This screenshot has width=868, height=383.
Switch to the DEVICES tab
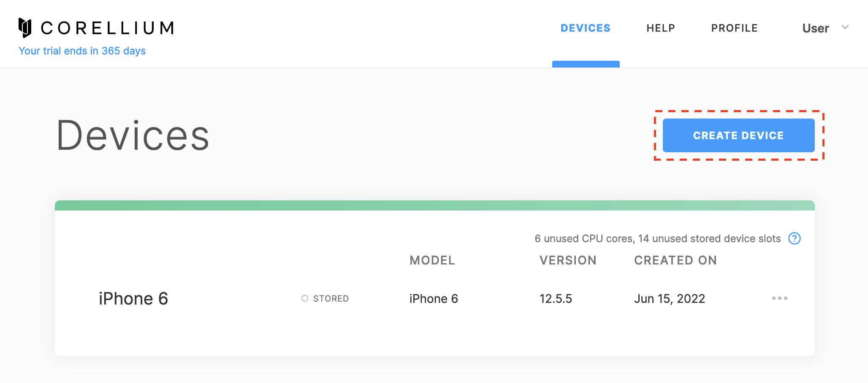coord(586,28)
